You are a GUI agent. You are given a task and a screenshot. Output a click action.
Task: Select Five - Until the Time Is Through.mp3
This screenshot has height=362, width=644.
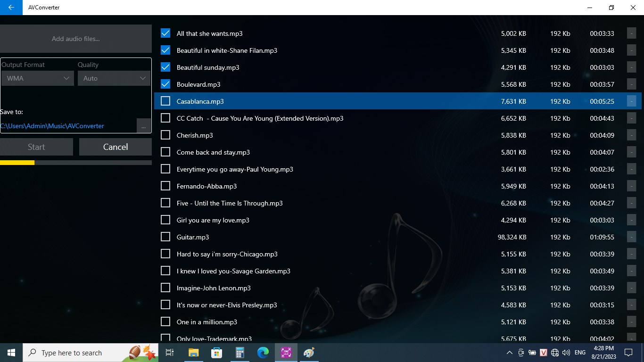[230, 203]
